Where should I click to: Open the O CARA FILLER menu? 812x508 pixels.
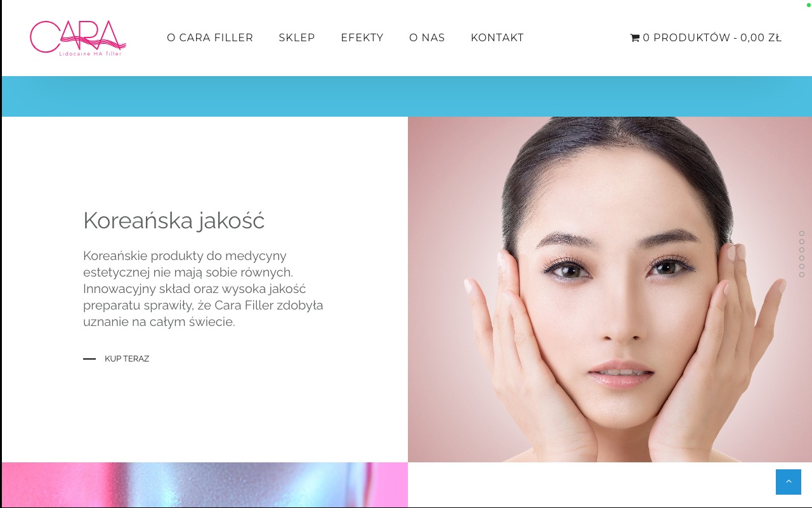pyautogui.click(x=210, y=38)
